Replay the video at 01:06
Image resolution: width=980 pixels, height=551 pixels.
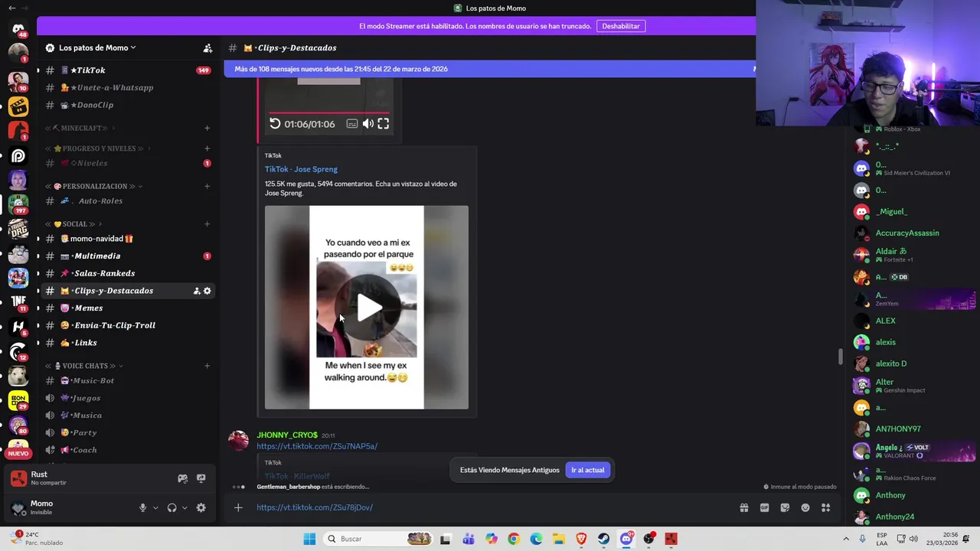(x=276, y=124)
